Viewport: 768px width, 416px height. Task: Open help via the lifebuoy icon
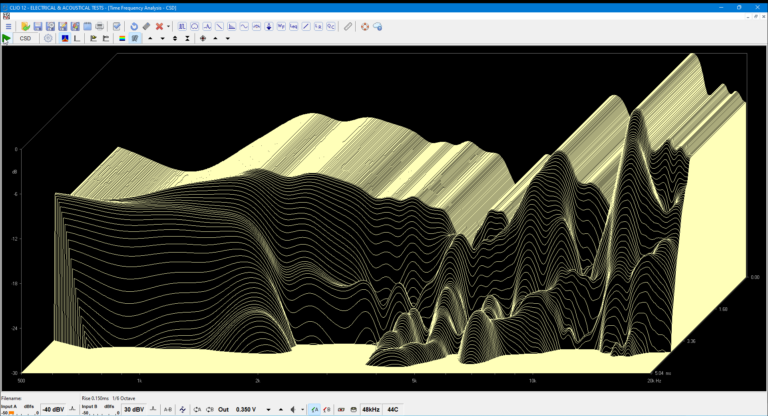(365, 26)
